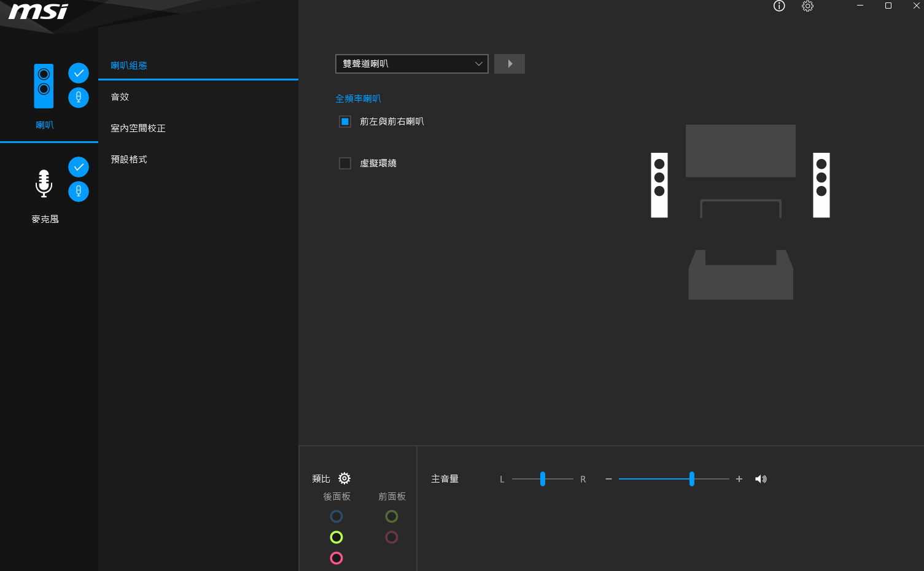Click the green front panel jack icon
The width and height of the screenshot is (924, 571).
[x=392, y=516]
